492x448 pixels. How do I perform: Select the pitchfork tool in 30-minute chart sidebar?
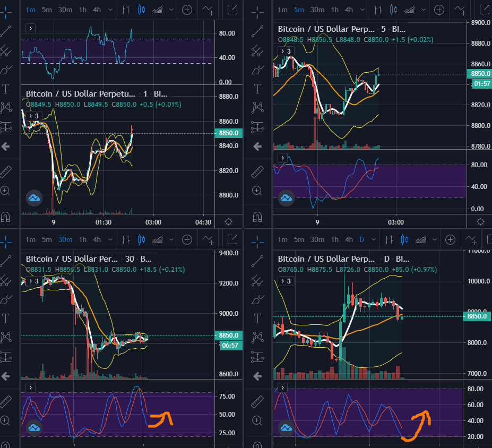6,280
